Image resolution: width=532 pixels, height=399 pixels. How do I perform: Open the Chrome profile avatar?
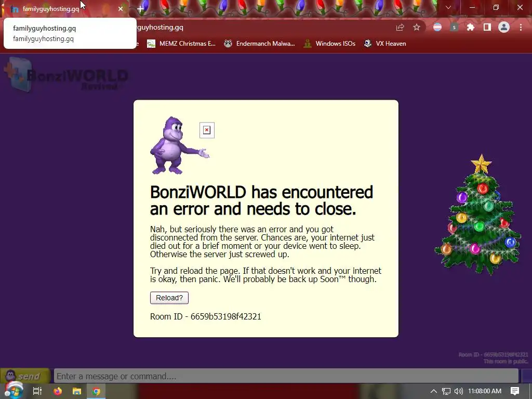(x=504, y=28)
